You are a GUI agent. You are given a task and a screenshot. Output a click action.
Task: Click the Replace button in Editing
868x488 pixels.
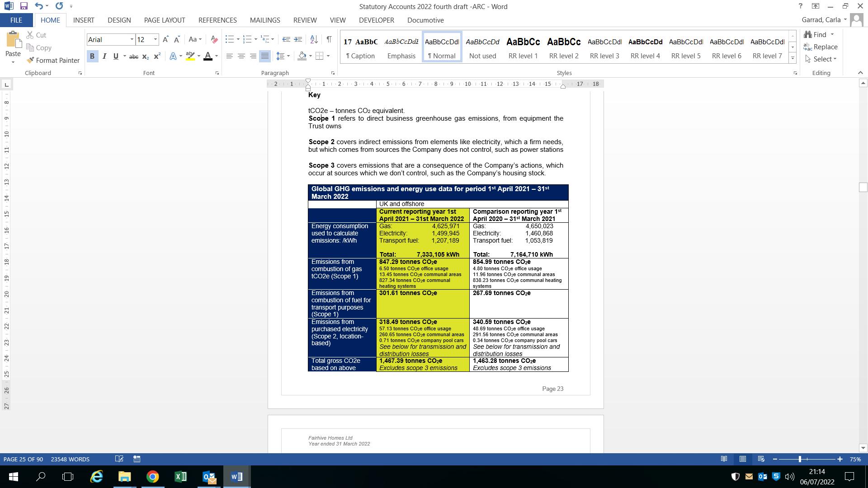coord(821,47)
